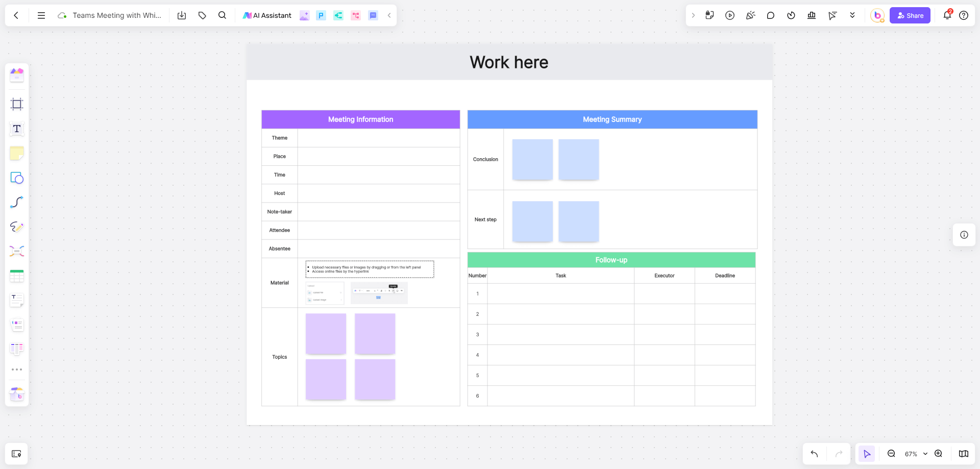This screenshot has width=980, height=469.
Task: Click the Undo arrow
Action: pyautogui.click(x=815, y=454)
